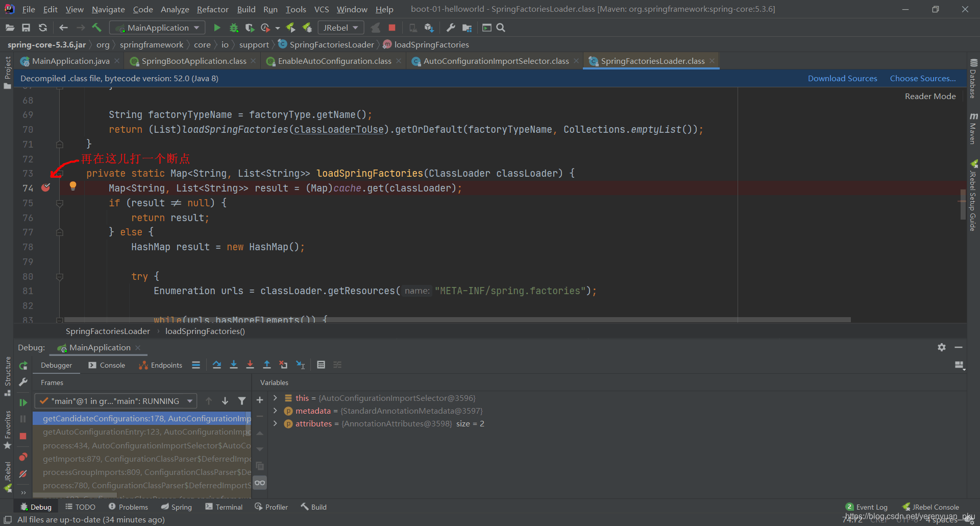Click the Build Project hammer icon
This screenshot has height=526, width=980.
click(97, 28)
